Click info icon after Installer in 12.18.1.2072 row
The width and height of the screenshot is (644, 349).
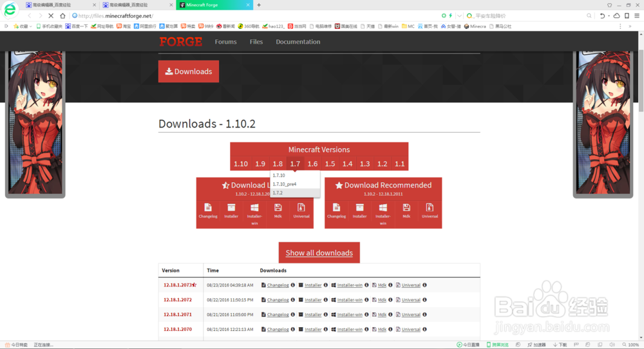pyautogui.click(x=326, y=299)
